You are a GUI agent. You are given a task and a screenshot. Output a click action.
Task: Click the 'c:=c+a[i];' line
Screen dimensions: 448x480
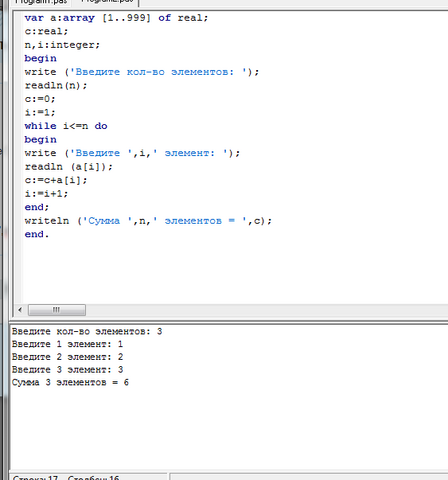coord(56,180)
